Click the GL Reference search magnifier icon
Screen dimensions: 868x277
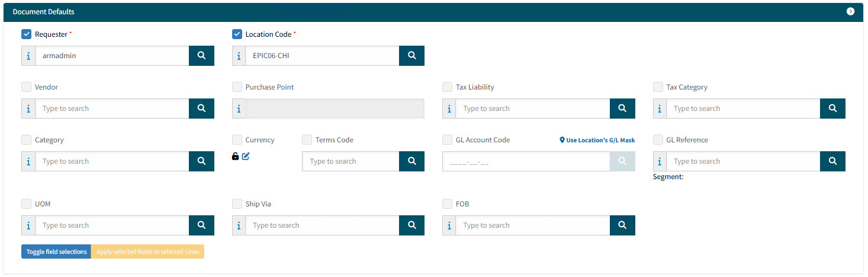[x=832, y=161]
